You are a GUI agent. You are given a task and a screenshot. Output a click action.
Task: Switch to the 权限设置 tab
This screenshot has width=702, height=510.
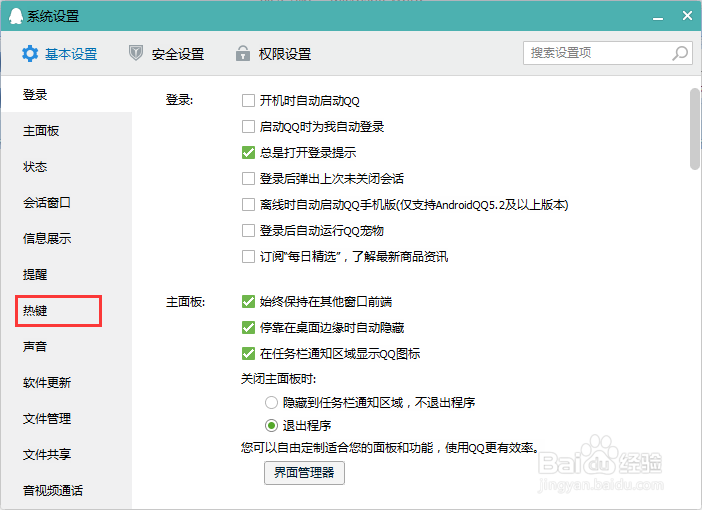click(x=274, y=54)
